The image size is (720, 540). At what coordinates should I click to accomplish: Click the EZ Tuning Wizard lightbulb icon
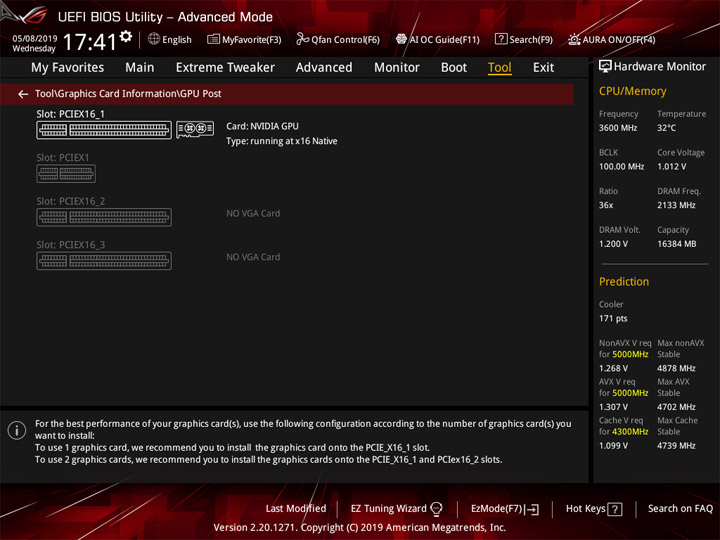click(436, 509)
